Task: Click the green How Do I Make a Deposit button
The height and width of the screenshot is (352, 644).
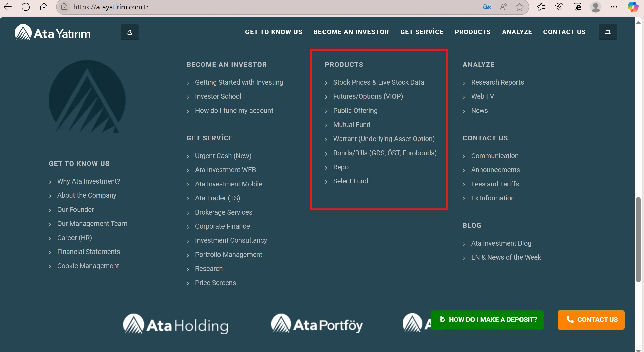Action: (487, 320)
